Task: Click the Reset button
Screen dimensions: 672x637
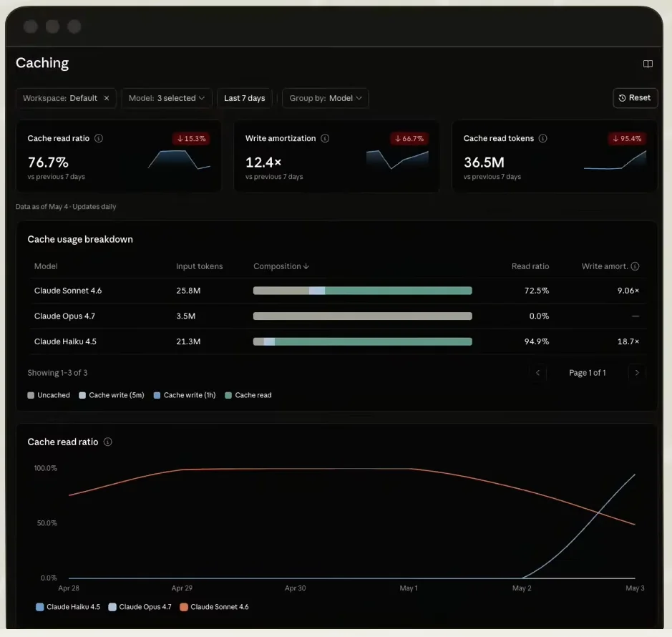Action: [635, 98]
